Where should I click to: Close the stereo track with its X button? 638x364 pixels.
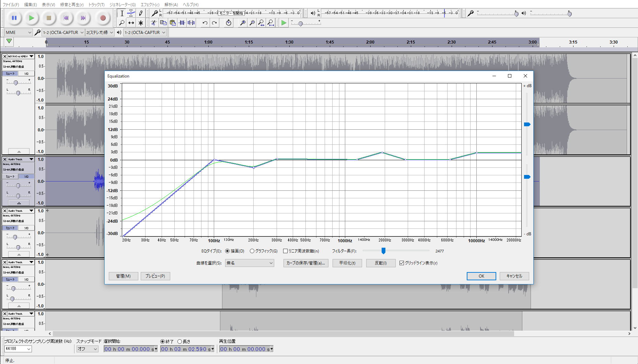[x=5, y=56]
